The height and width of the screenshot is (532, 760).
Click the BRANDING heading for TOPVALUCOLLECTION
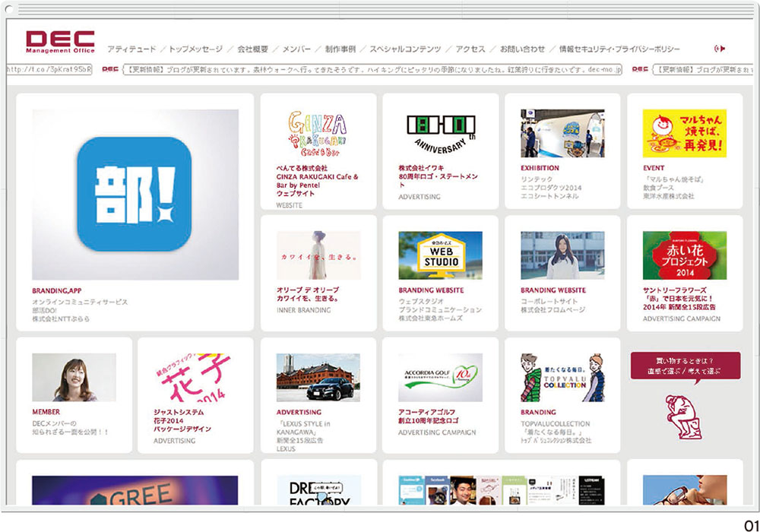538,413
